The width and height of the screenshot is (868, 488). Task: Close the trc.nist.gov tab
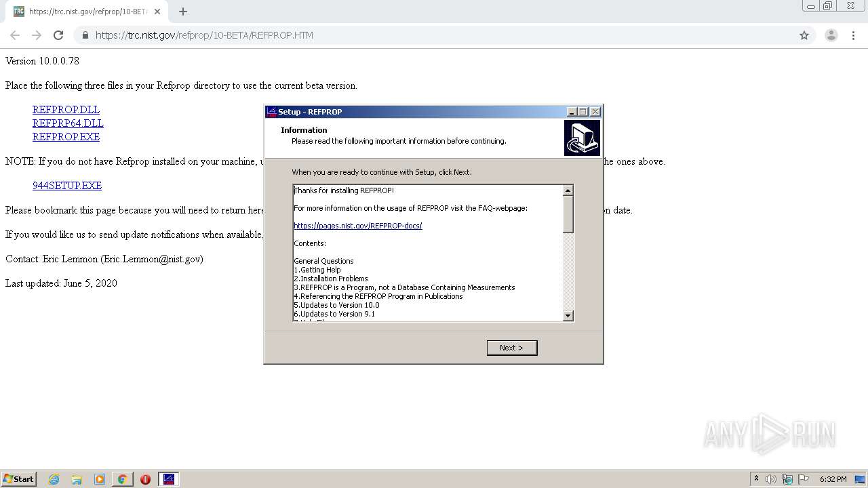pos(157,12)
